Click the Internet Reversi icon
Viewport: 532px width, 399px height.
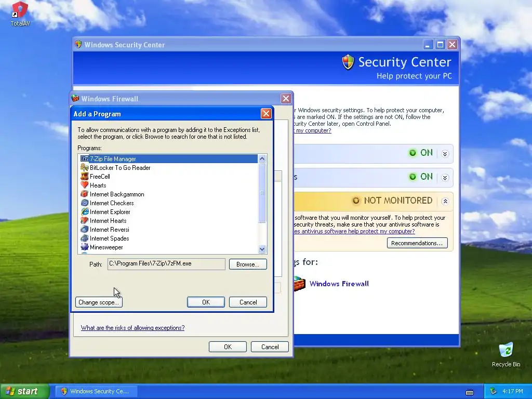85,229
